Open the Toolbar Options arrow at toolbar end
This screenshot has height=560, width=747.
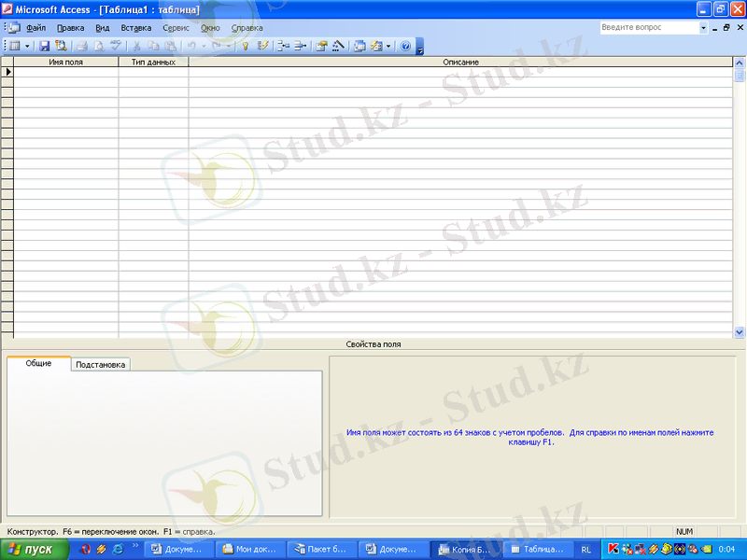419,46
